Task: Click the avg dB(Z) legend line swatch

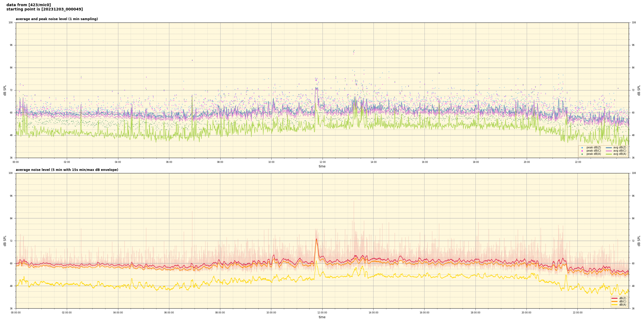Action: pyautogui.click(x=609, y=148)
